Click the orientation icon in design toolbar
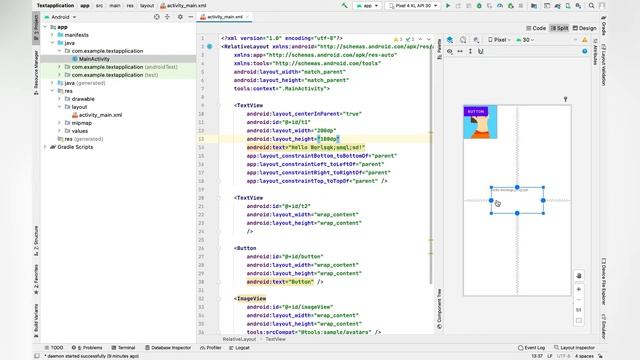The width and height of the screenshot is (640, 360). pos(463,40)
